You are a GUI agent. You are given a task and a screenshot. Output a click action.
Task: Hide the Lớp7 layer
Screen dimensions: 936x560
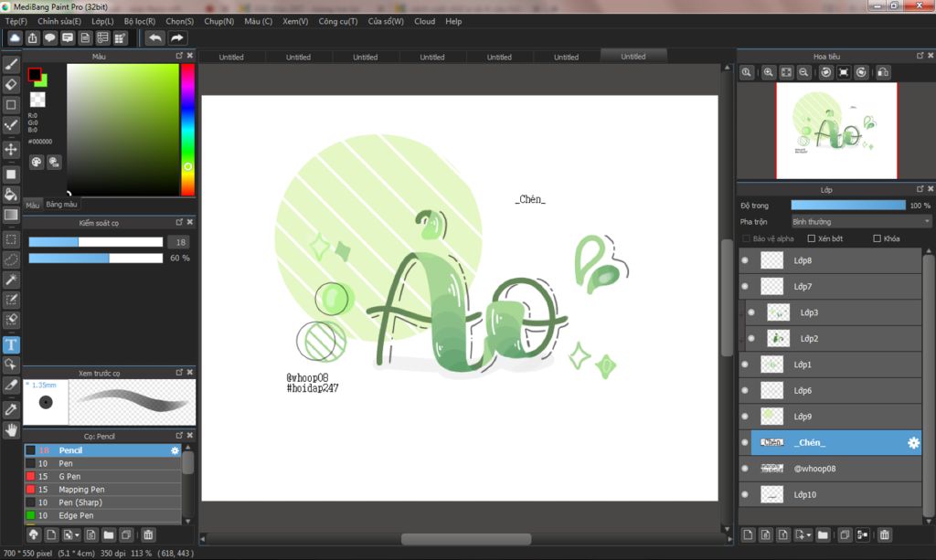(745, 287)
